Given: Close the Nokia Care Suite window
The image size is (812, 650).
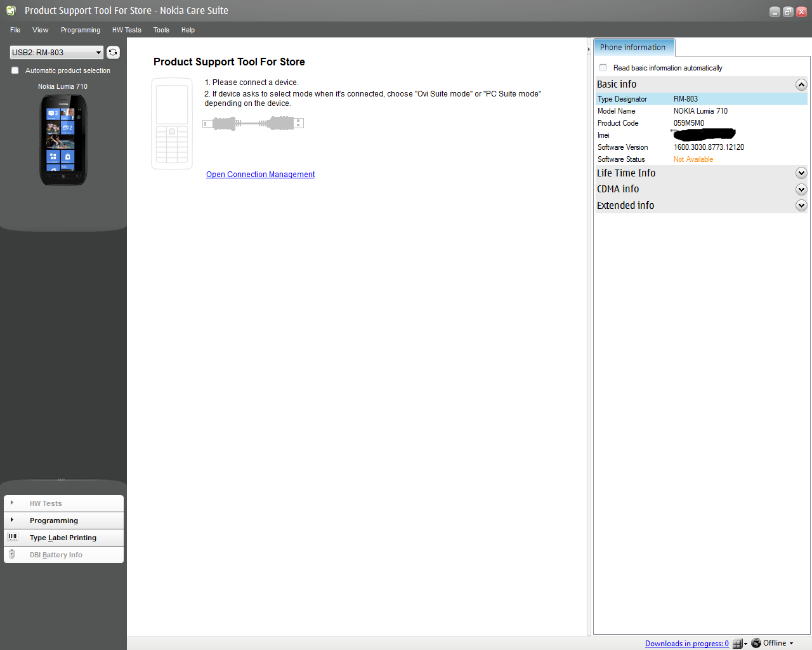Looking at the screenshot, I should [801, 11].
